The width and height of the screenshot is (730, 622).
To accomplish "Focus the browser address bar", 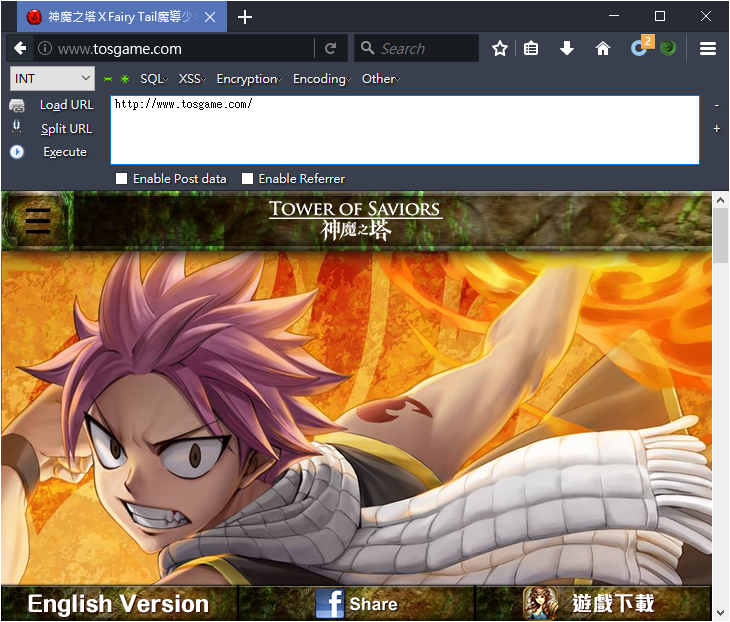I will (184, 48).
